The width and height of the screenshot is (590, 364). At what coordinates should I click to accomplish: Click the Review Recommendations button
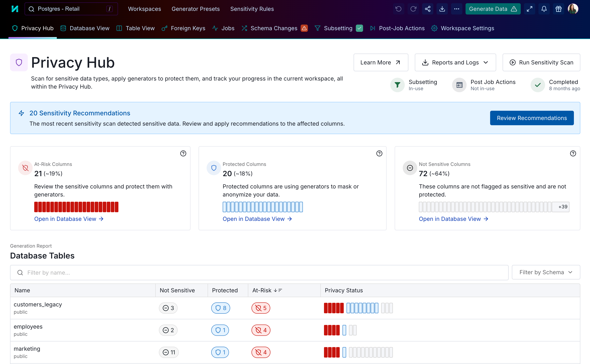[532, 118]
